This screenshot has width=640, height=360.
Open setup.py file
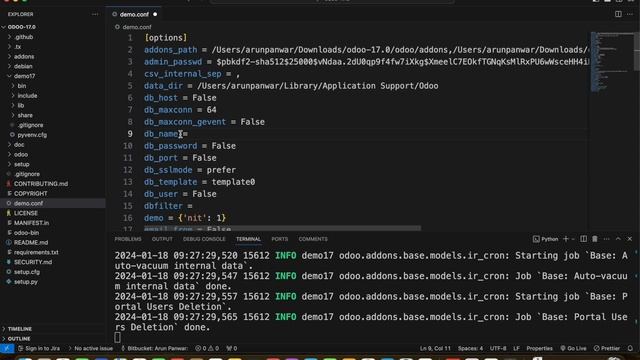[x=26, y=282]
